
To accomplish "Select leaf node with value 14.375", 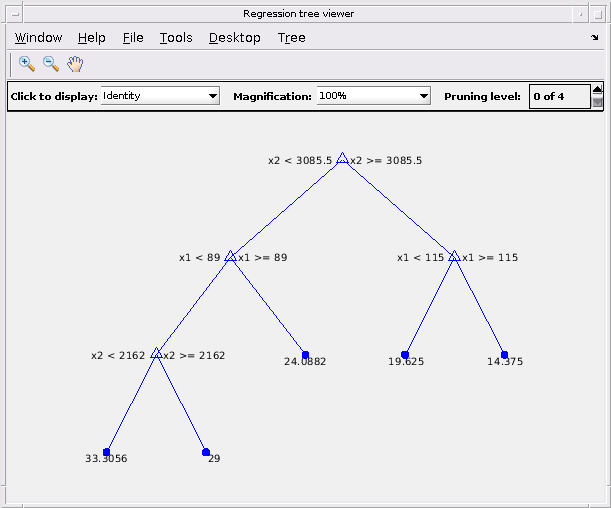I will coord(504,355).
